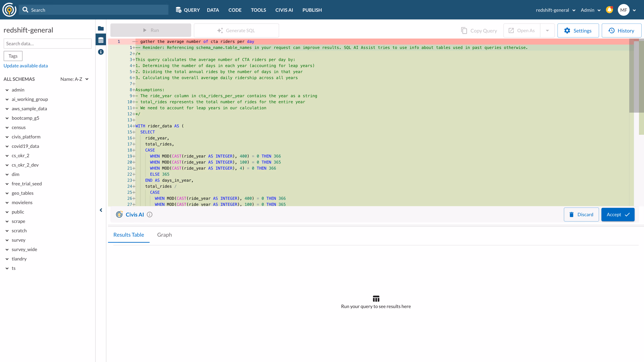Click the notification bell icon
This screenshot has height=362, width=644.
point(609,10)
